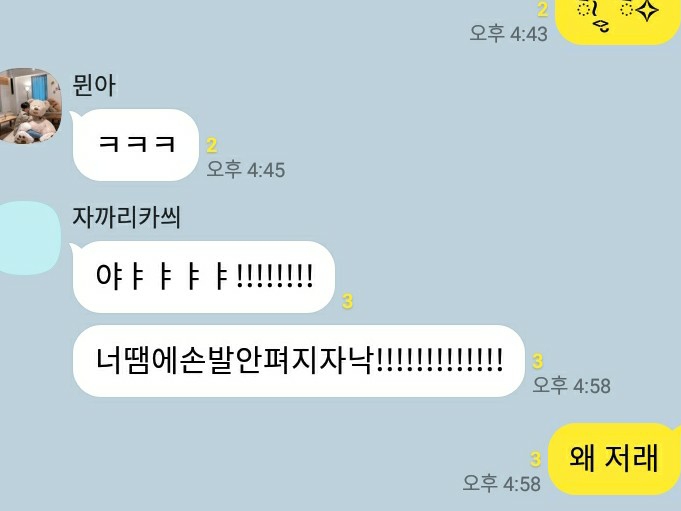Tap unread count 3 beside 왜 저래

pos(536,459)
